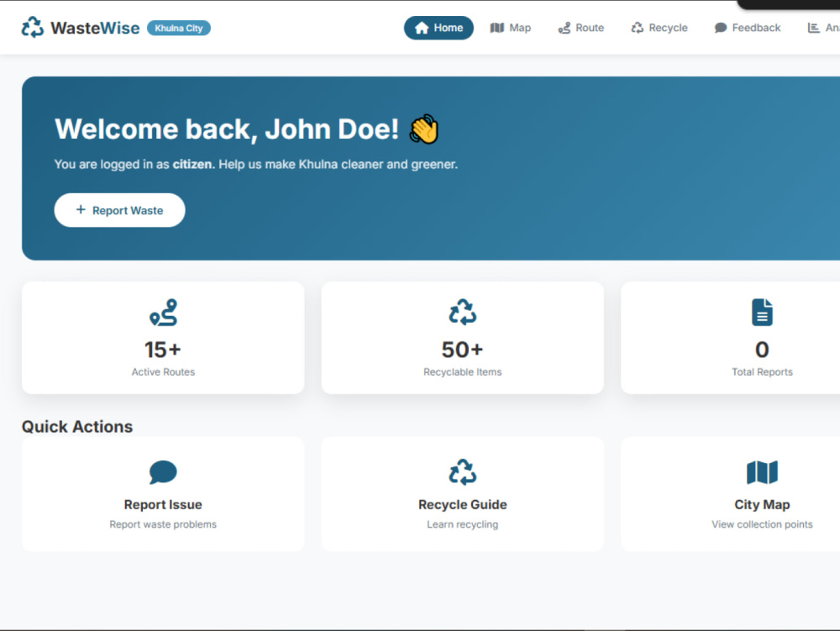This screenshot has width=840, height=631.
Task: Click the Khulna City badge
Action: 179,28
